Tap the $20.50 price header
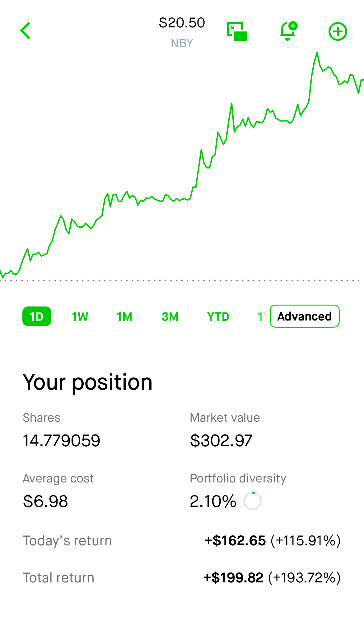 coord(182,23)
